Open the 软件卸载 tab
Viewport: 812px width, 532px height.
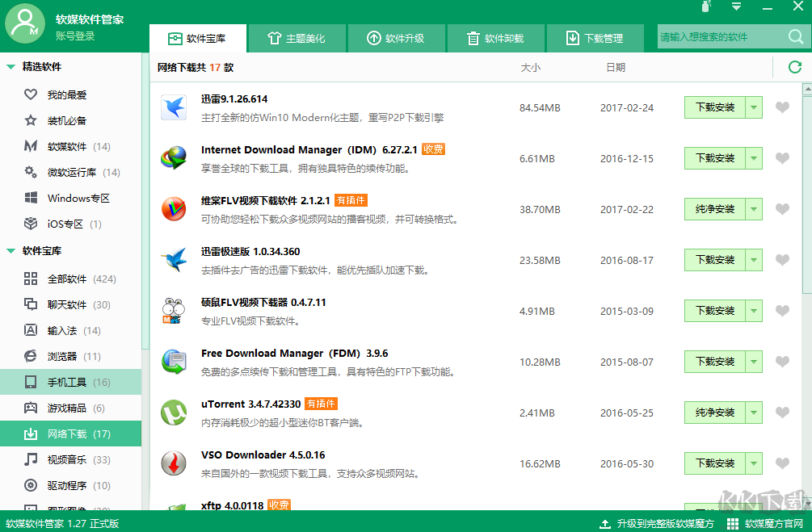[495, 38]
